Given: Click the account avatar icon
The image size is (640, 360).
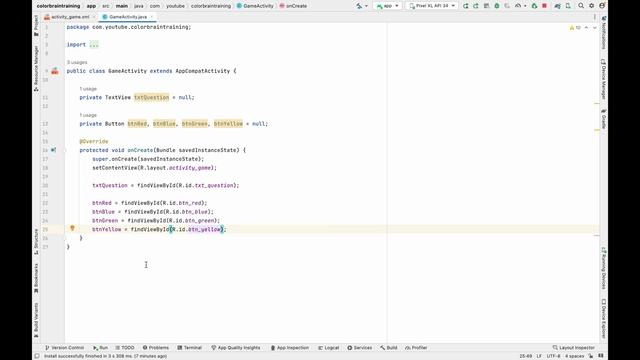Looking at the screenshot, I should click(602, 6).
